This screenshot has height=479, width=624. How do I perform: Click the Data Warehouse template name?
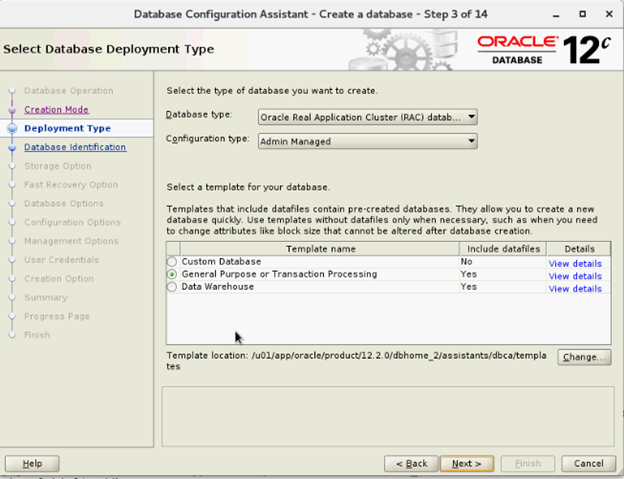pos(218,287)
